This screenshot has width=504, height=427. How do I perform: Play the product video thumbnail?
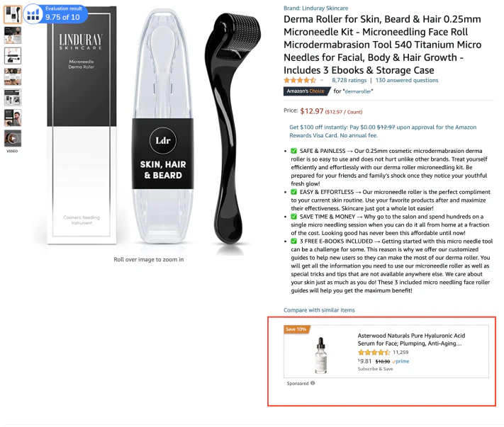click(13, 138)
